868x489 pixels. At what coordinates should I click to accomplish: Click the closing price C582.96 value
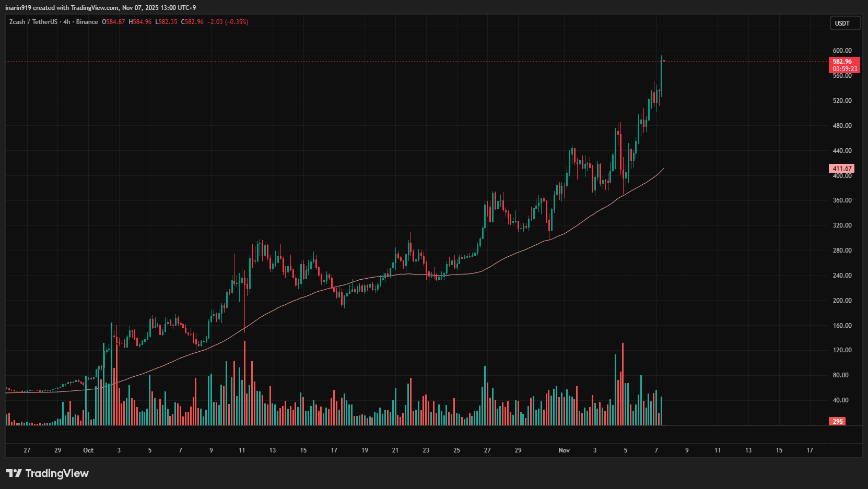(192, 22)
